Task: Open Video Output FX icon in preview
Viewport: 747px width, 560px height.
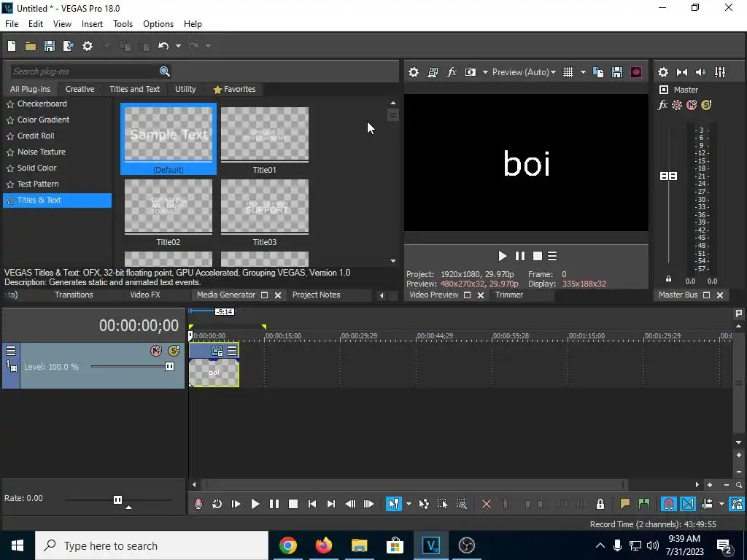Action: (452, 72)
